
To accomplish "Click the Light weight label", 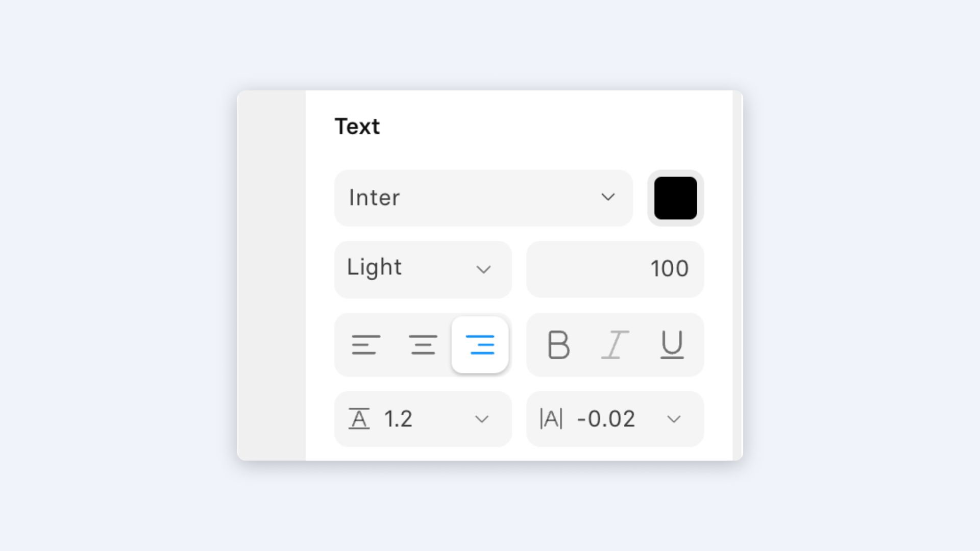I will coord(375,267).
